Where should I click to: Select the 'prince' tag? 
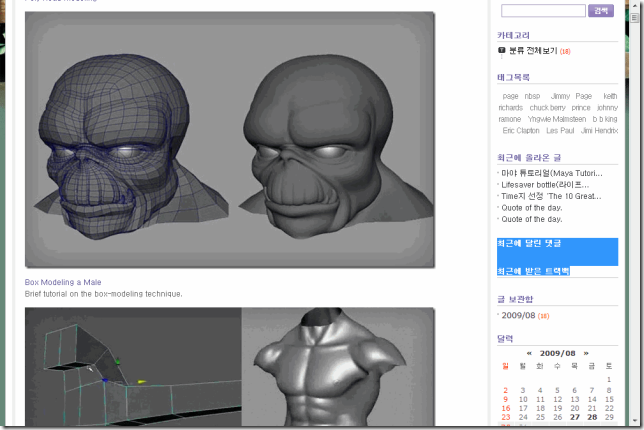pyautogui.click(x=581, y=108)
